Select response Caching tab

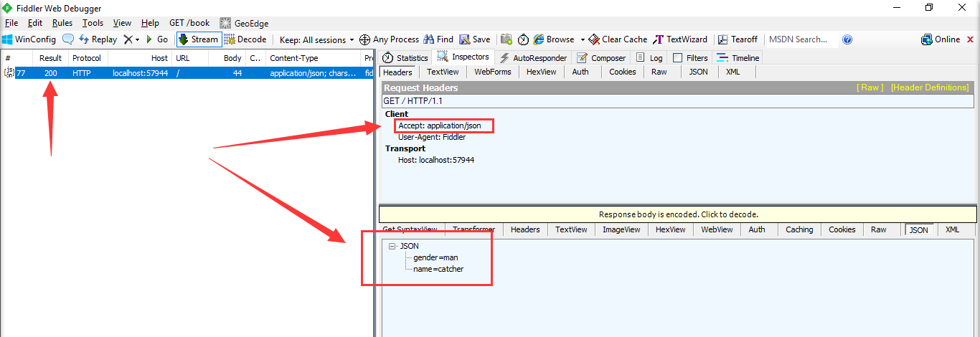799,229
